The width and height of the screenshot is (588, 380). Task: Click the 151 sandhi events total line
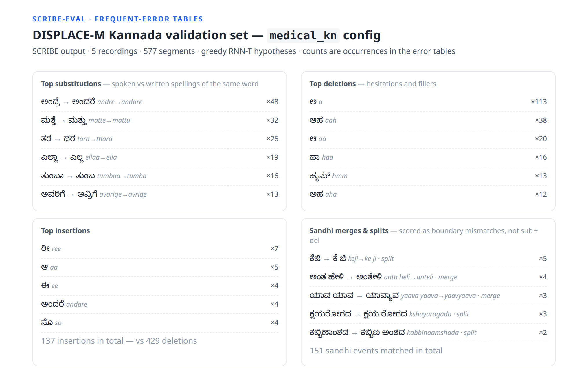[376, 351]
